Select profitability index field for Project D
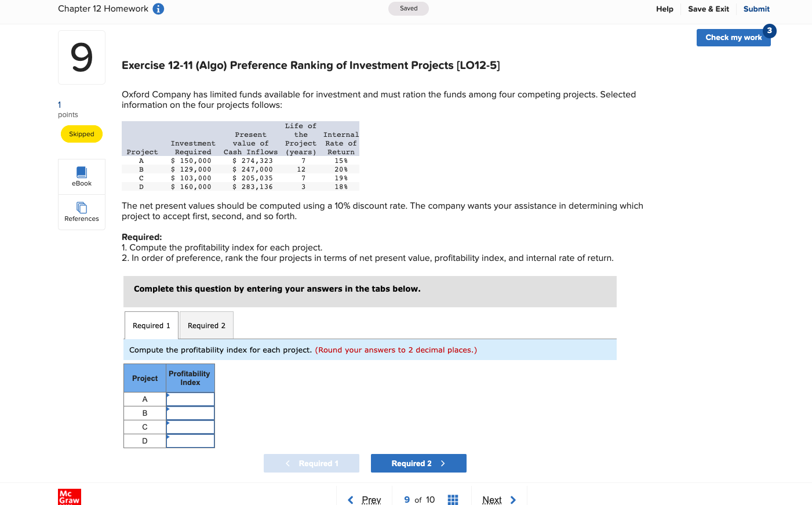The width and height of the screenshot is (812, 505). pos(190,441)
